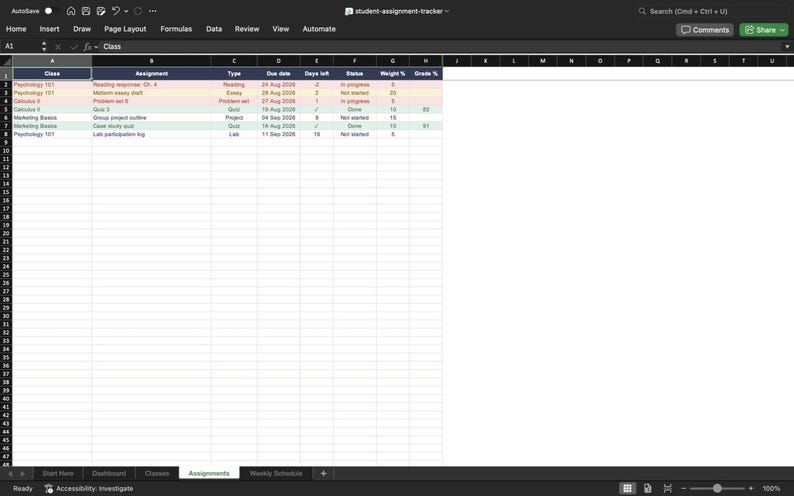
Task: Click the Type cell Essay
Action: 234,93
